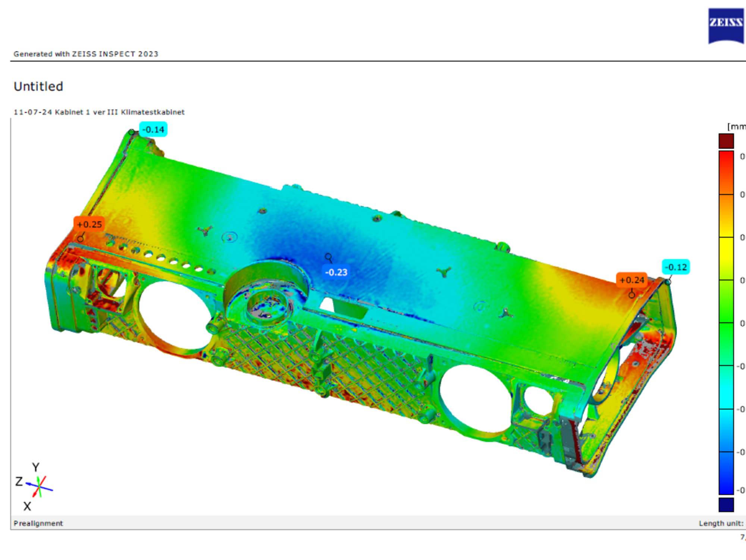Click the measurement point marker below +0.24
Screen dimensions: 746x560
pyautogui.click(x=631, y=295)
